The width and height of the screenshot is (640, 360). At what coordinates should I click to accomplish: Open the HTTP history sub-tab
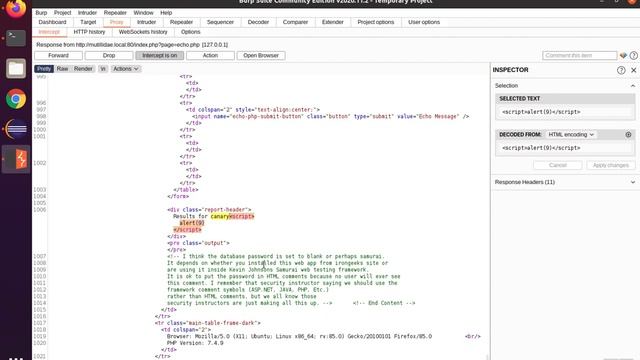[x=89, y=32]
